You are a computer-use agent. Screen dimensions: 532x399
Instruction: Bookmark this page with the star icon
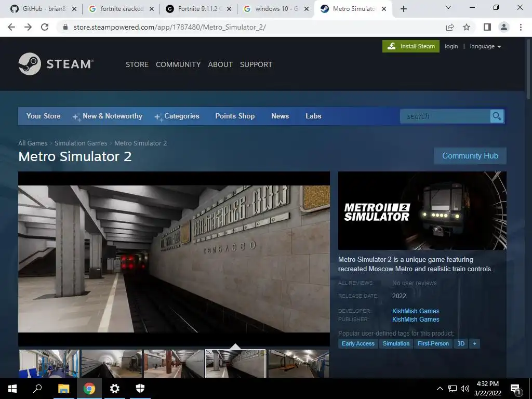click(467, 27)
